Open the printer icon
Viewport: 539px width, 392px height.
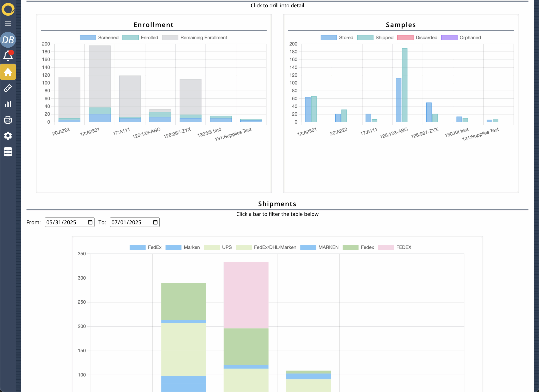tap(8, 120)
